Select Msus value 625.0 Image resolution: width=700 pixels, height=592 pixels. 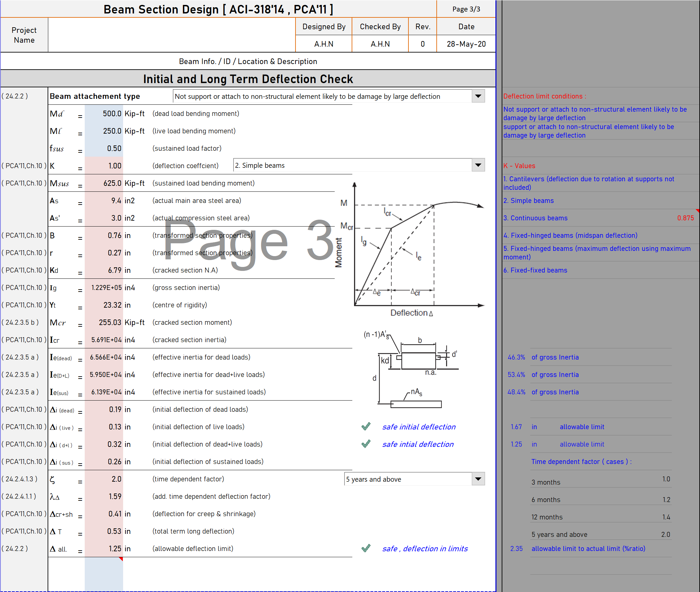tap(104, 183)
